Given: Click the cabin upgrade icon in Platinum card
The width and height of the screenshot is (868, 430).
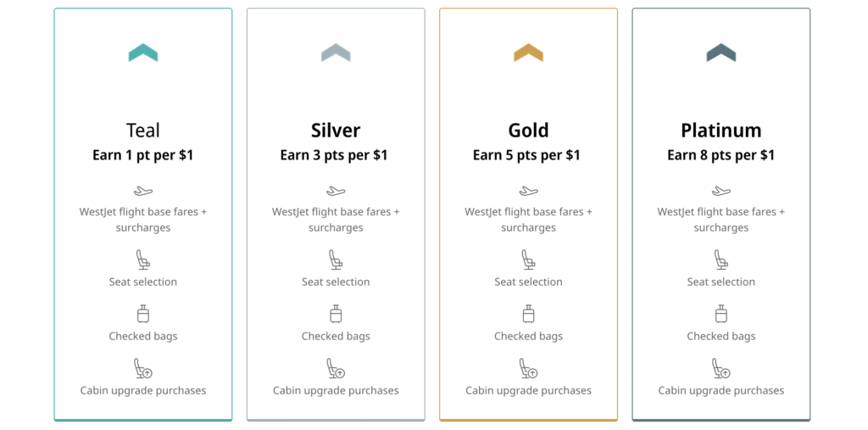Looking at the screenshot, I should [721, 368].
